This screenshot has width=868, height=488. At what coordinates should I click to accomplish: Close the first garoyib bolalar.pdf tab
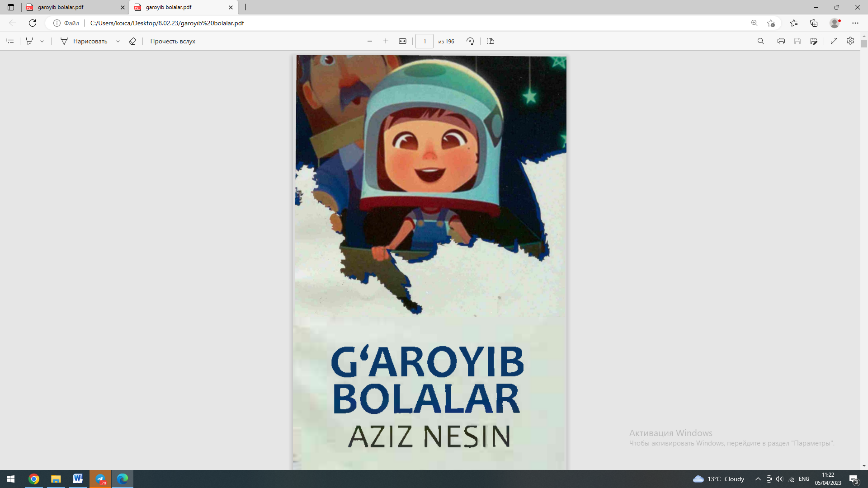click(123, 7)
